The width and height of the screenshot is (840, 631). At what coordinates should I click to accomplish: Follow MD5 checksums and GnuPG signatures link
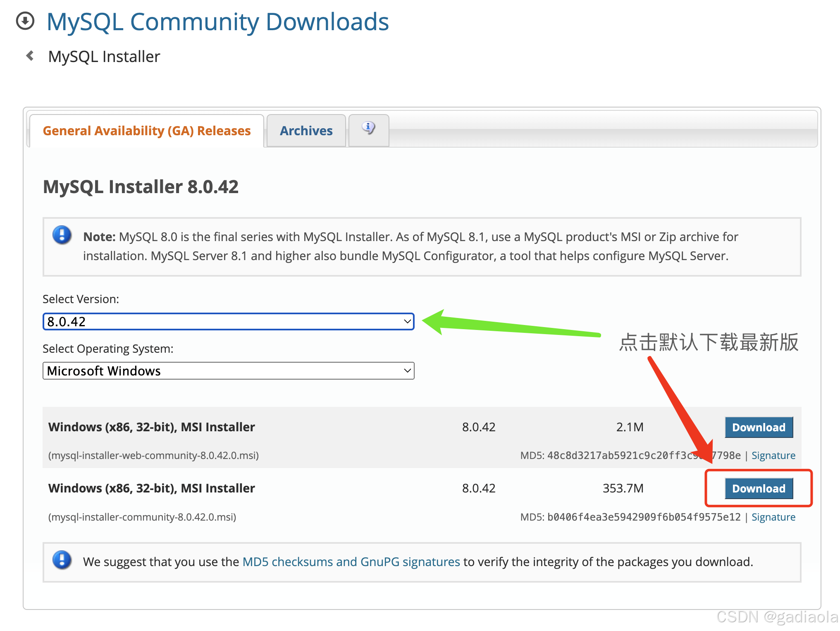coord(351,562)
